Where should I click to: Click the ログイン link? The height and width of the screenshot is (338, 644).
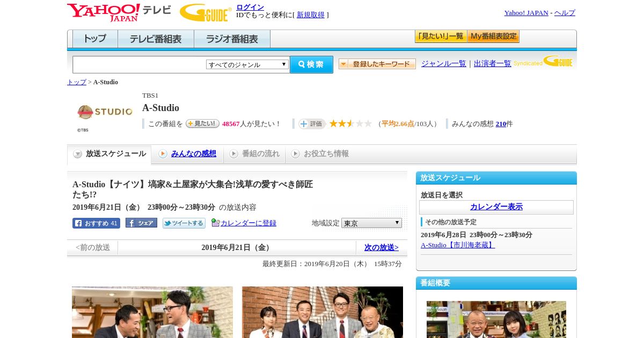pyautogui.click(x=250, y=7)
